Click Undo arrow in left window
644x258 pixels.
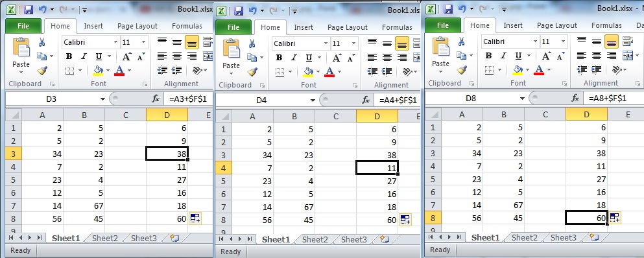click(x=42, y=9)
